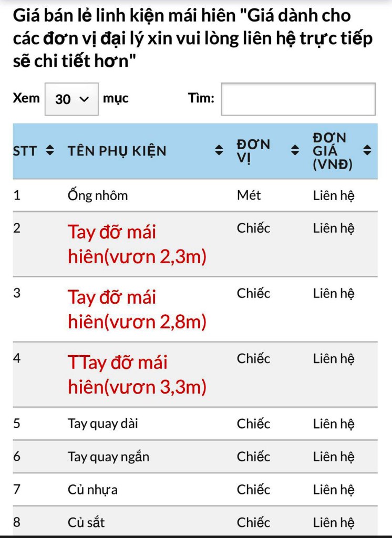Click Liên hệ price for Ống nhôm

click(335, 195)
